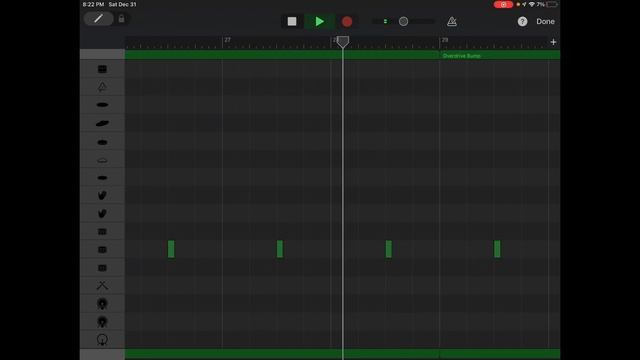The image size is (640, 360).
Task: Select the green note in bar 27
Action: [280, 249]
